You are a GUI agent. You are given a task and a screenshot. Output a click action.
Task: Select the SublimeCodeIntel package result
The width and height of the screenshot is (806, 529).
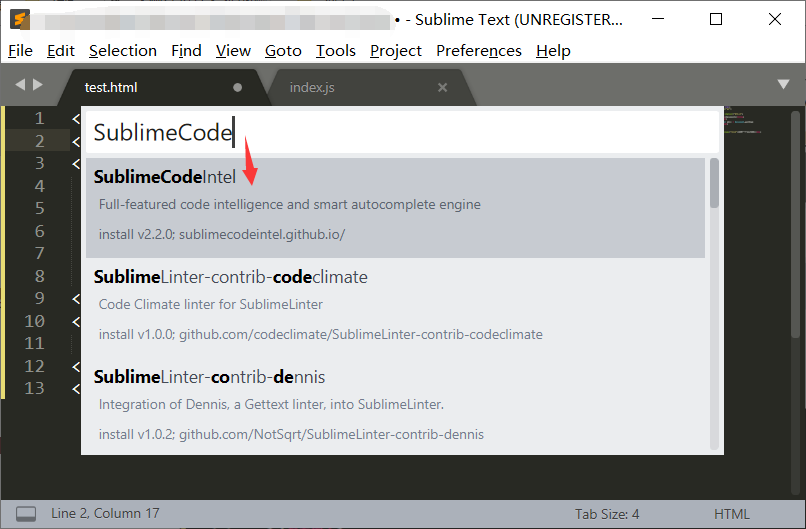(395, 207)
